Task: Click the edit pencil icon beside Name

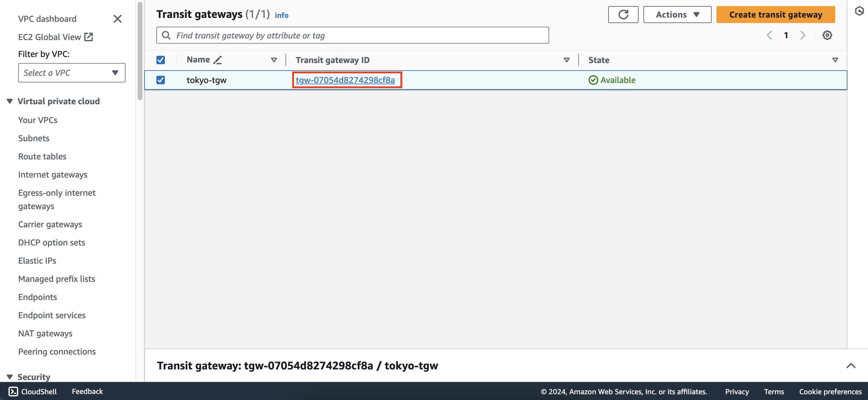Action: pyautogui.click(x=218, y=60)
